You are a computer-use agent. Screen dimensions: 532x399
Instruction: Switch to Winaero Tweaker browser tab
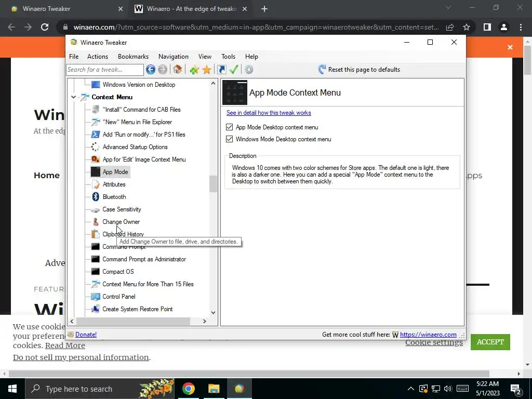pos(66,9)
